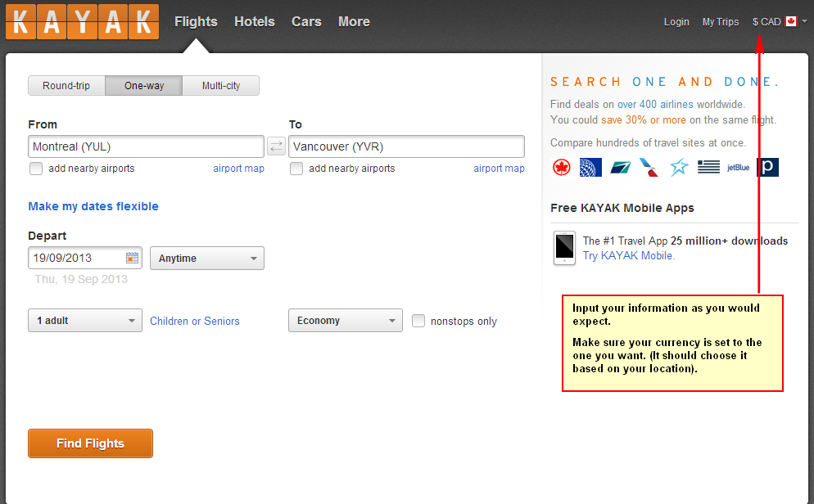Expand the $ CAD currency selector arrow
The width and height of the screenshot is (814, 504).
tap(804, 21)
